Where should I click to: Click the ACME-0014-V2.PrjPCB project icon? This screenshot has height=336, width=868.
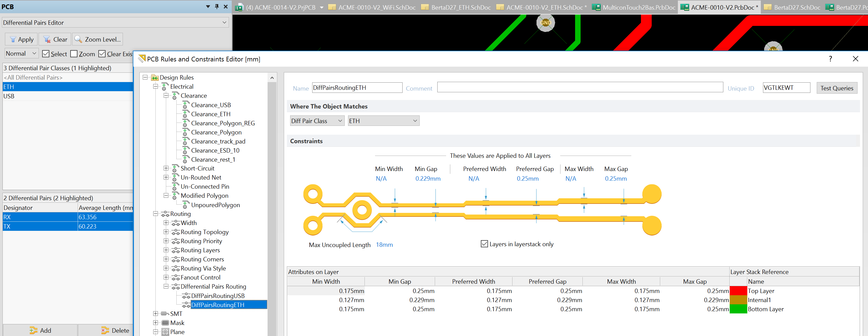coord(239,7)
